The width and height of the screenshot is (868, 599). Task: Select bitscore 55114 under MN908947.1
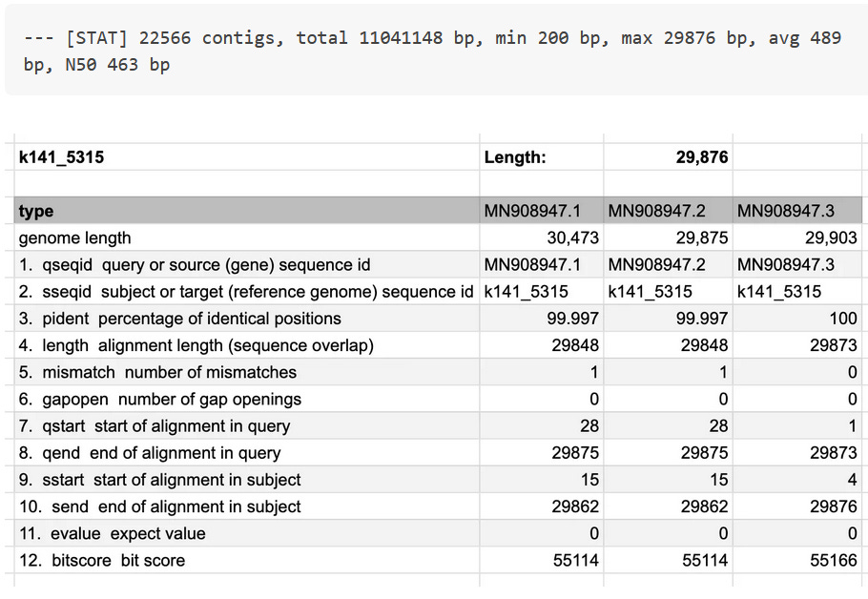pyautogui.click(x=542, y=560)
